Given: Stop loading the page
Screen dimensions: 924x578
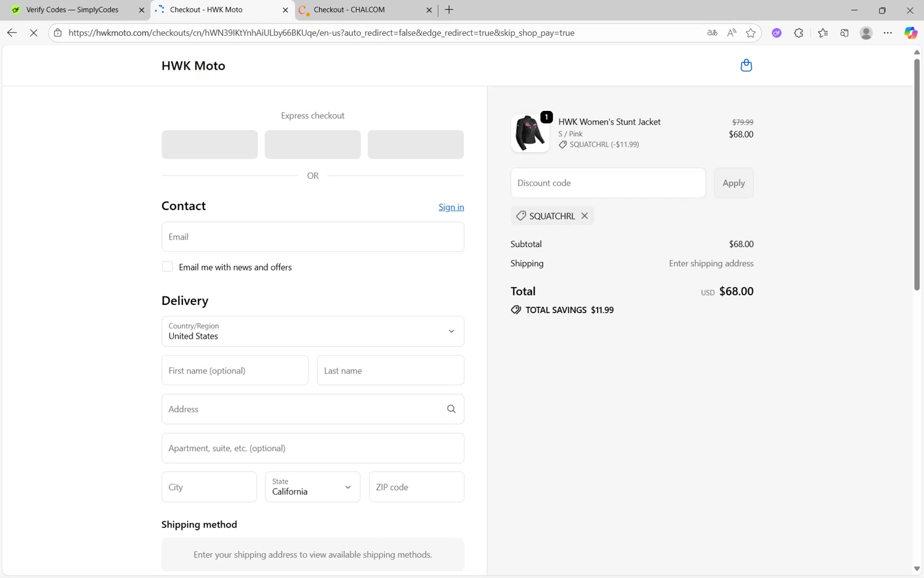Looking at the screenshot, I should (33, 33).
